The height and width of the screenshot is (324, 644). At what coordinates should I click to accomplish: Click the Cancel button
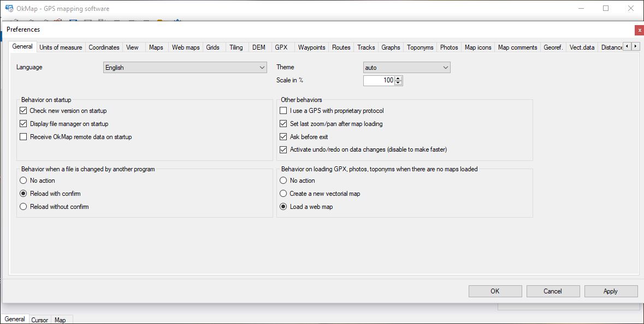point(553,291)
